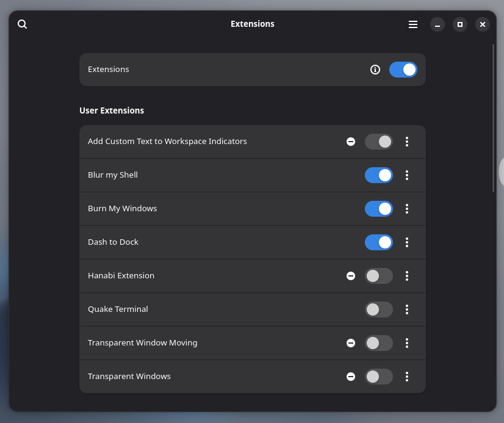Open the three-dot menu for Blur my Shell
The image size is (504, 423).
point(407,175)
